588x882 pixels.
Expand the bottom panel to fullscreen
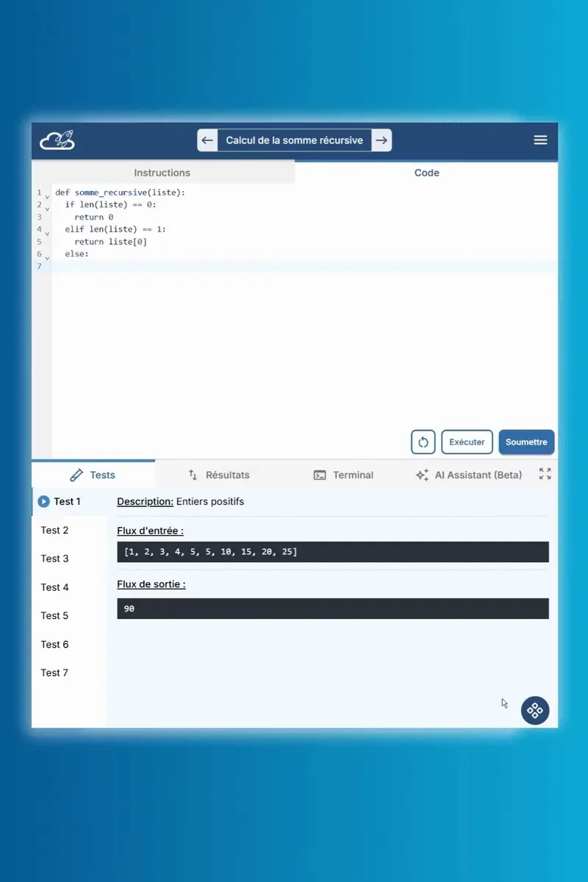coord(545,474)
